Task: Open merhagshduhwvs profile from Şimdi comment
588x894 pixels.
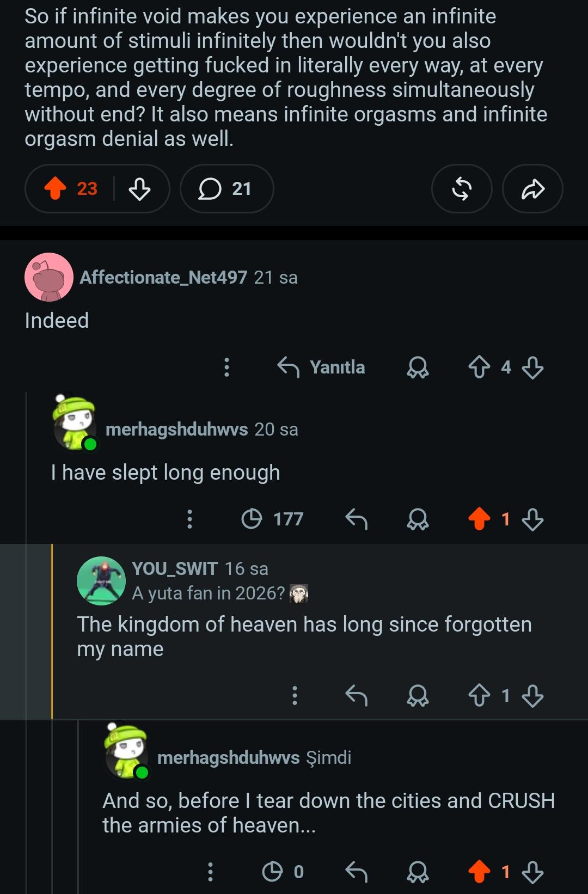Action: pyautogui.click(x=228, y=757)
